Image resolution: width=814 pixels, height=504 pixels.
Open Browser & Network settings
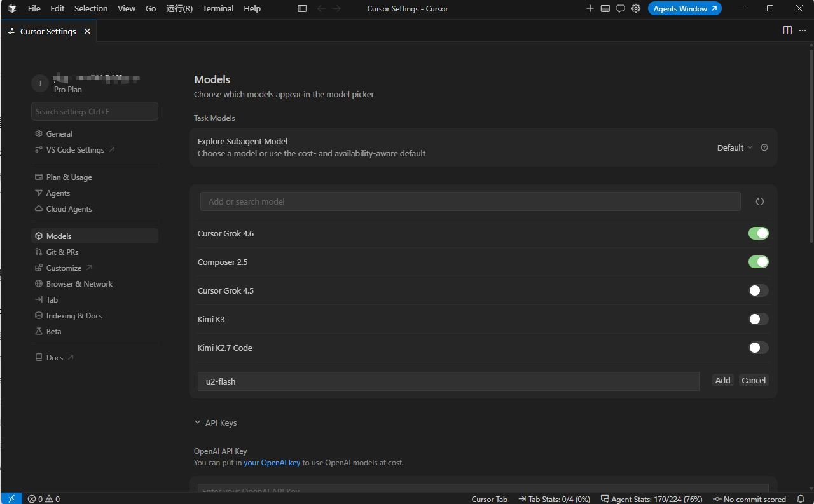tap(95, 284)
